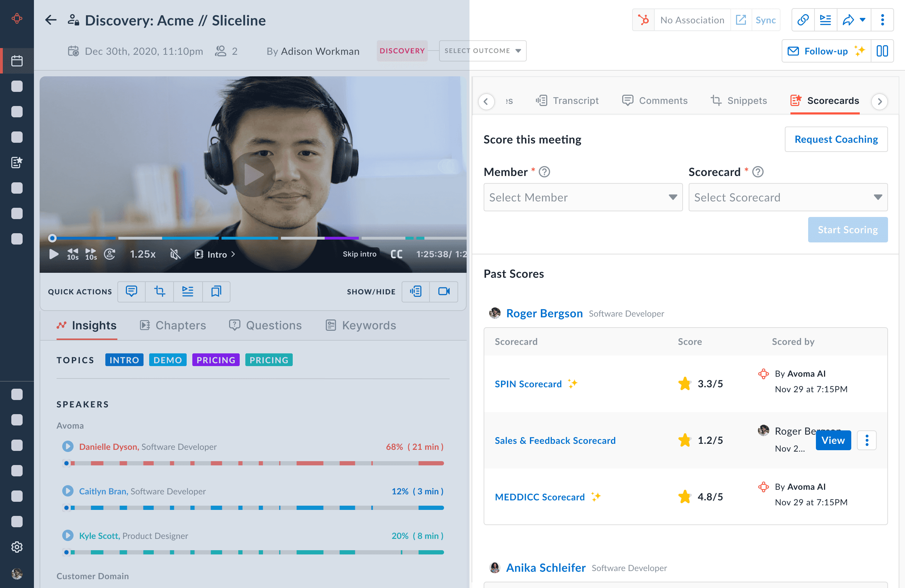Open Settings gear in left sidebar
Viewport: 905px width, 588px height.
pyautogui.click(x=17, y=547)
